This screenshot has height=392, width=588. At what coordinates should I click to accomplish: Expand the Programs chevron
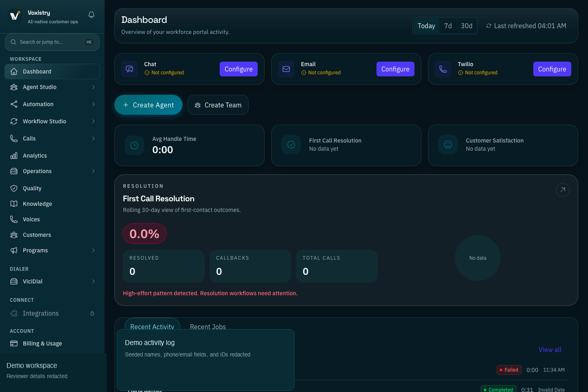[94, 250]
